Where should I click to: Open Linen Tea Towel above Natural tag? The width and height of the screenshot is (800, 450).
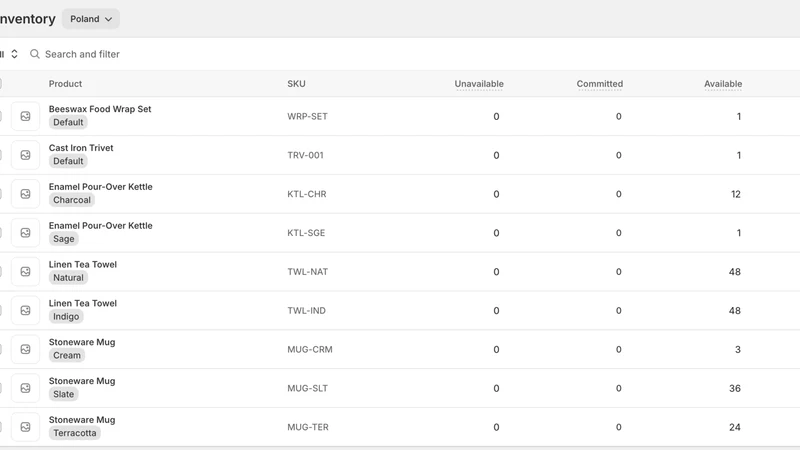[x=83, y=264]
